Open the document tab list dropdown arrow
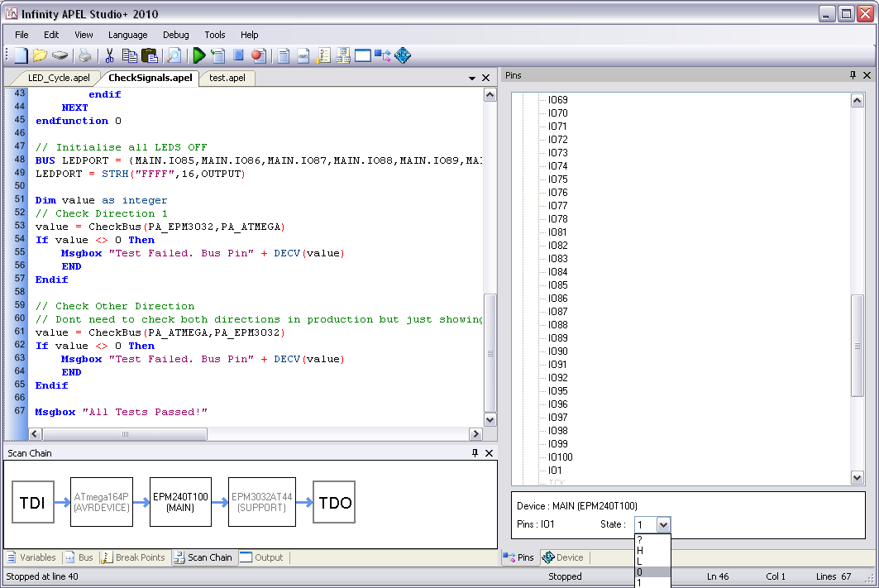 pyautogui.click(x=472, y=79)
